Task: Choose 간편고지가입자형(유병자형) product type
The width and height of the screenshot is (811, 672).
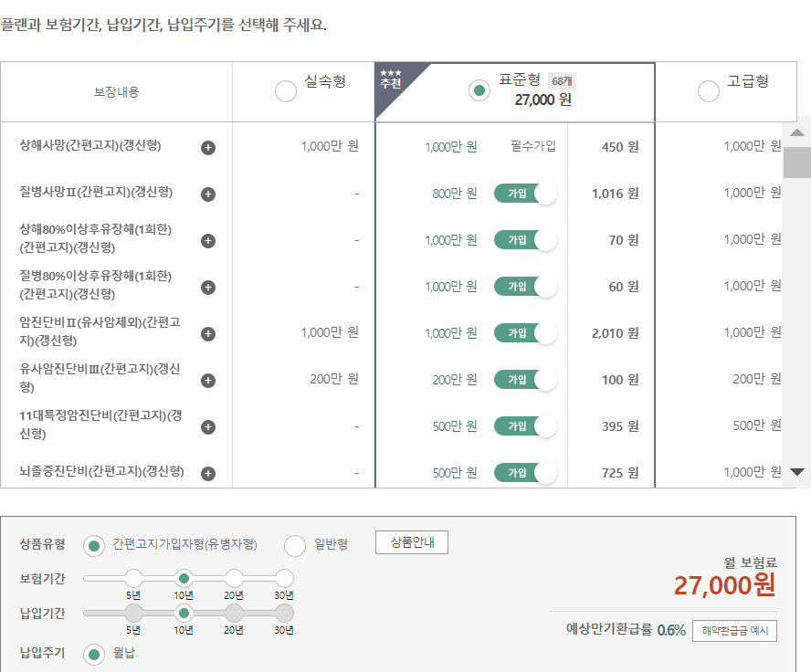Action: tap(94, 545)
